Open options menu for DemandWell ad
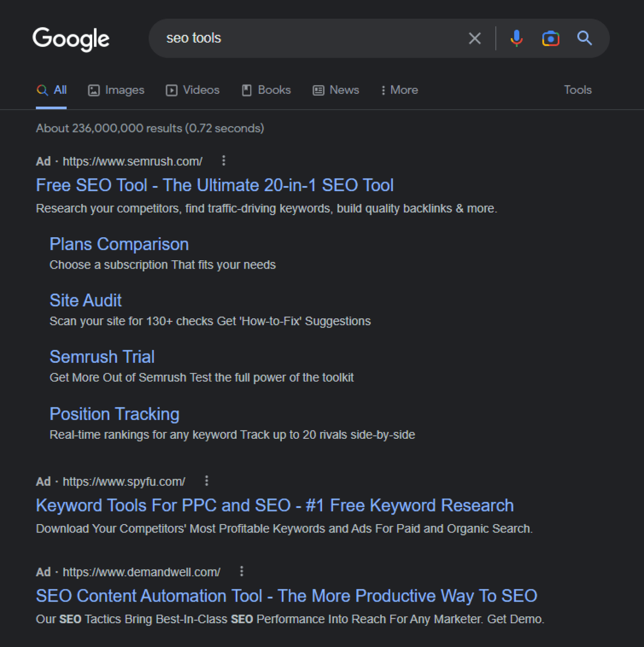 coord(242,571)
